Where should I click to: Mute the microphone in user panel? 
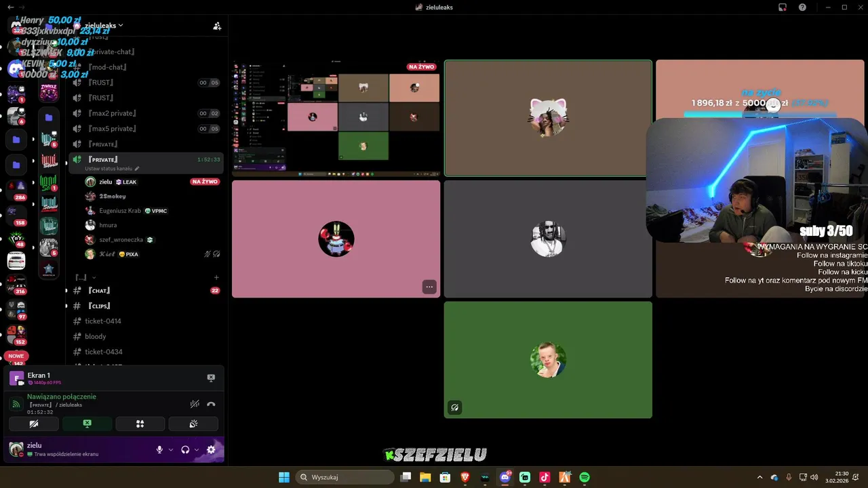tap(160, 449)
